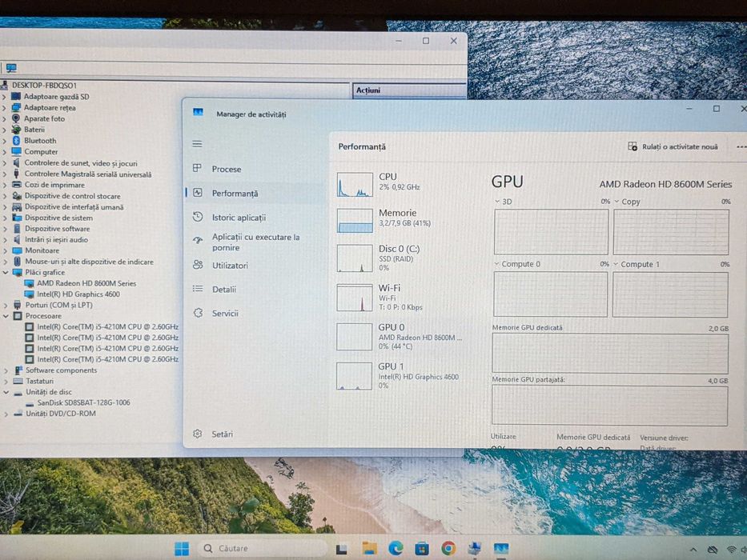Select DESKTOP-FBDQSO1 root node

[44, 86]
